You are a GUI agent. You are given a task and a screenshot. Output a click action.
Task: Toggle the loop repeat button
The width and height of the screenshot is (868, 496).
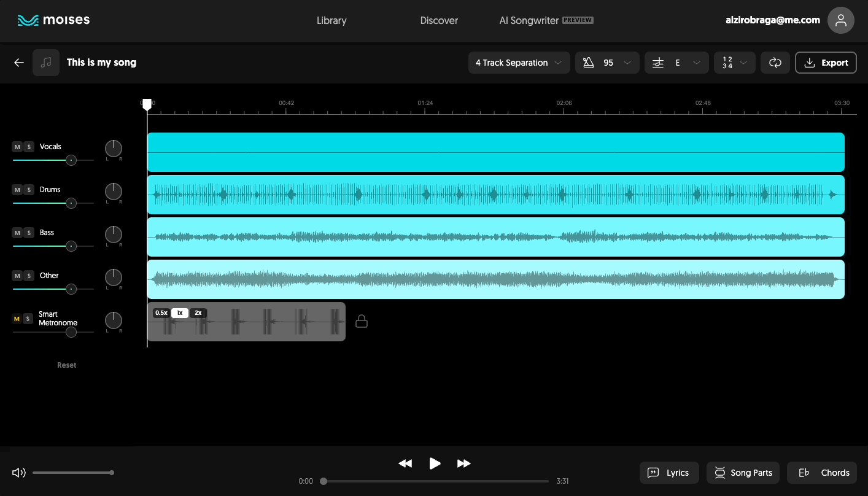click(x=775, y=63)
